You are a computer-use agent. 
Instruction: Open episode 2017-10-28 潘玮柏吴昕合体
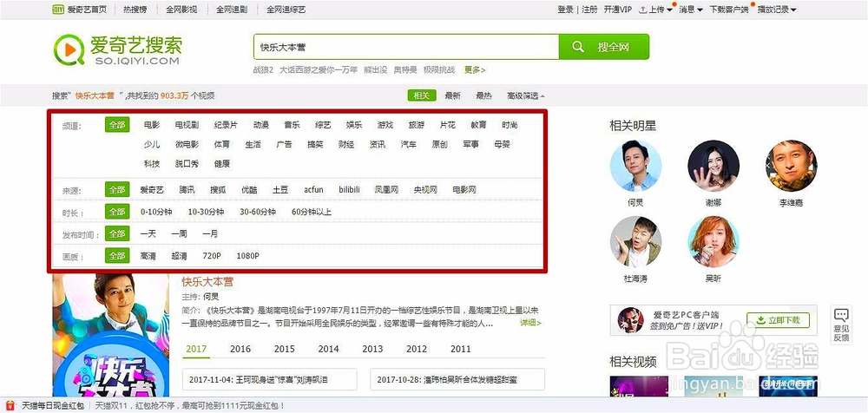pyautogui.click(x=457, y=380)
